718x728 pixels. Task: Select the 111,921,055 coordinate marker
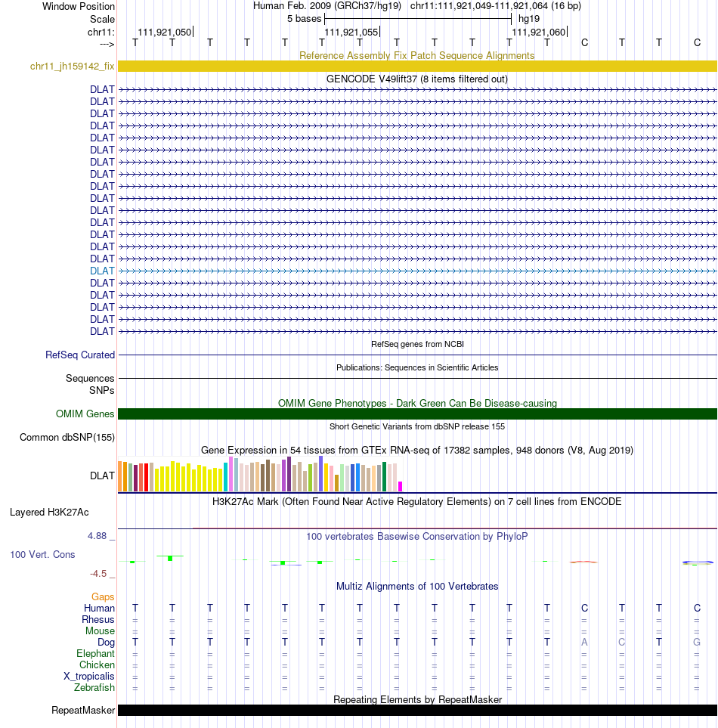click(351, 32)
